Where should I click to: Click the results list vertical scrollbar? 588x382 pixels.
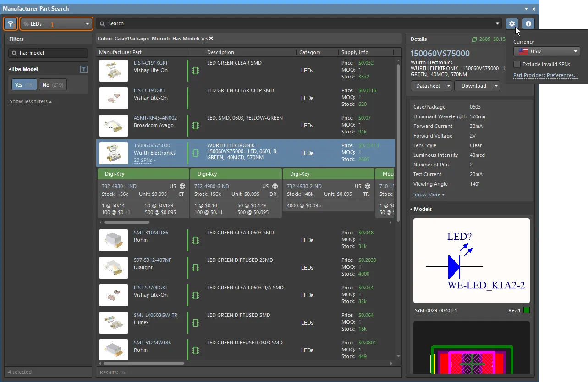(x=398, y=142)
